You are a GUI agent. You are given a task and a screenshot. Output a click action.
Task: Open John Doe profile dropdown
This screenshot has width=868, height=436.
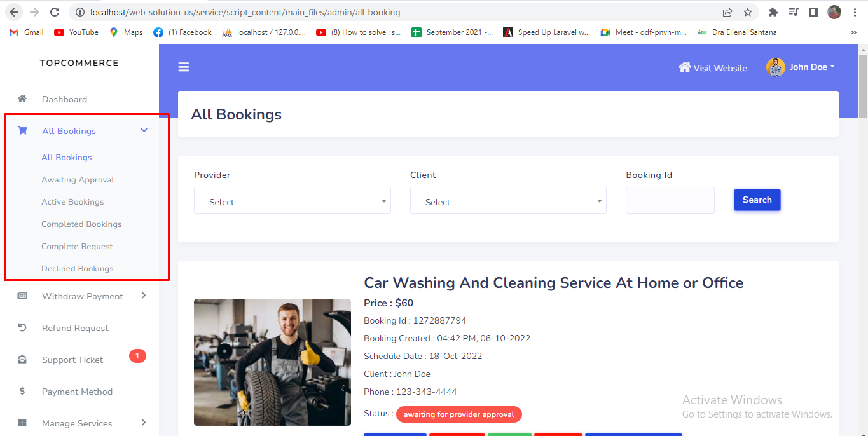pos(801,67)
